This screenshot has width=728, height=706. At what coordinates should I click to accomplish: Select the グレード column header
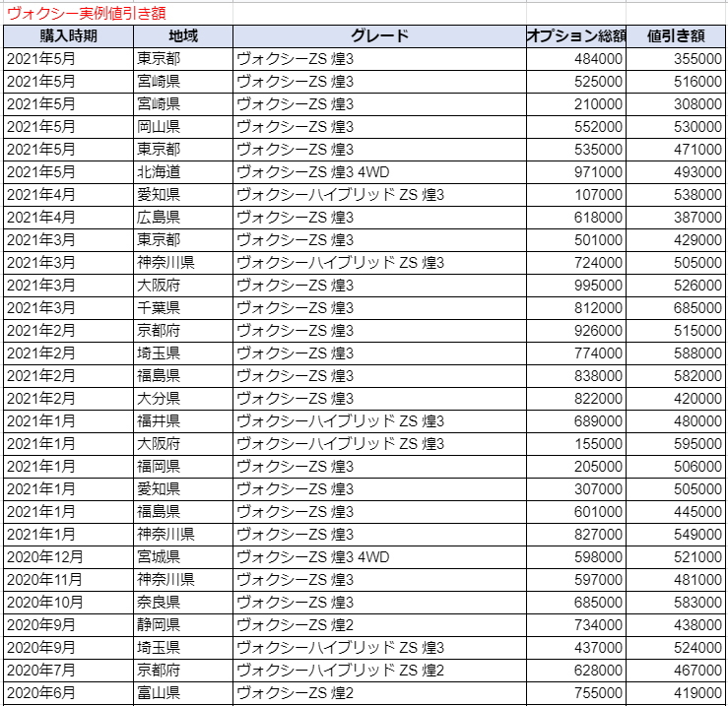click(379, 36)
